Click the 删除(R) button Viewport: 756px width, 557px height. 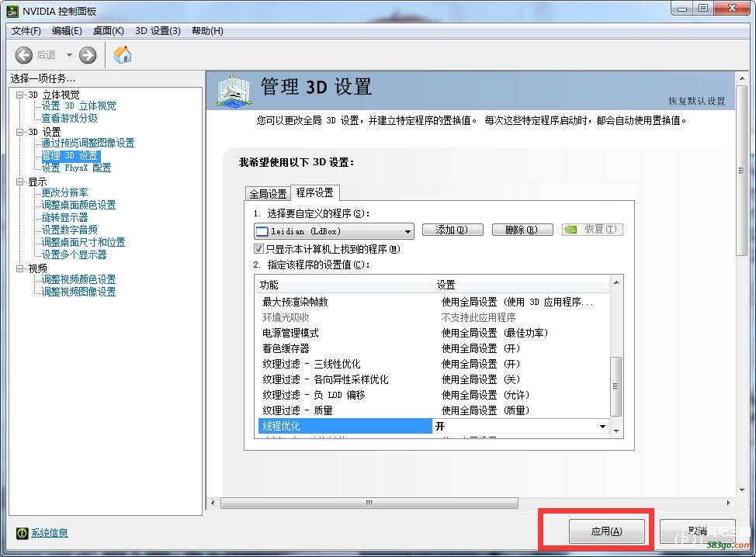coord(522,230)
